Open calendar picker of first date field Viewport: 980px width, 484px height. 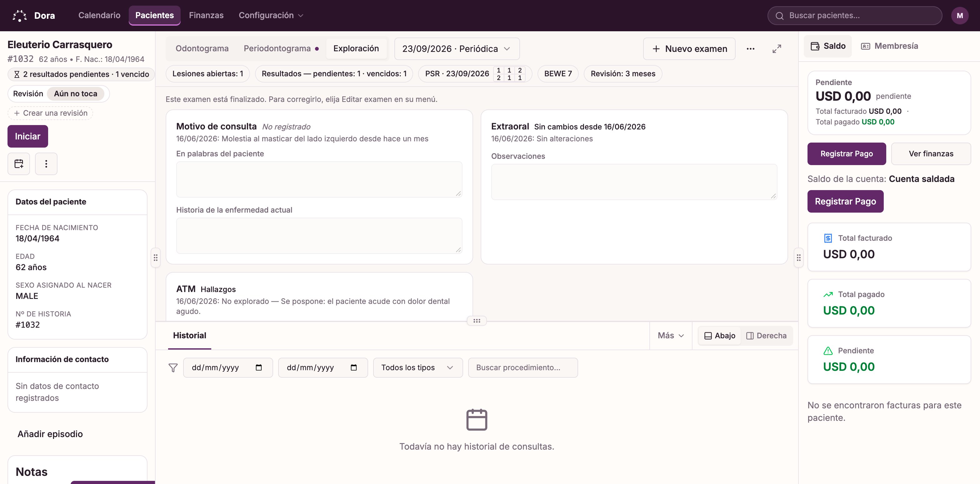click(x=259, y=368)
